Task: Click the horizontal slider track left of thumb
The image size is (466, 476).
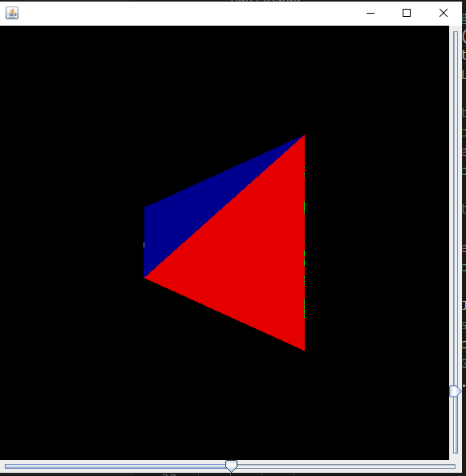Action: pos(115,466)
